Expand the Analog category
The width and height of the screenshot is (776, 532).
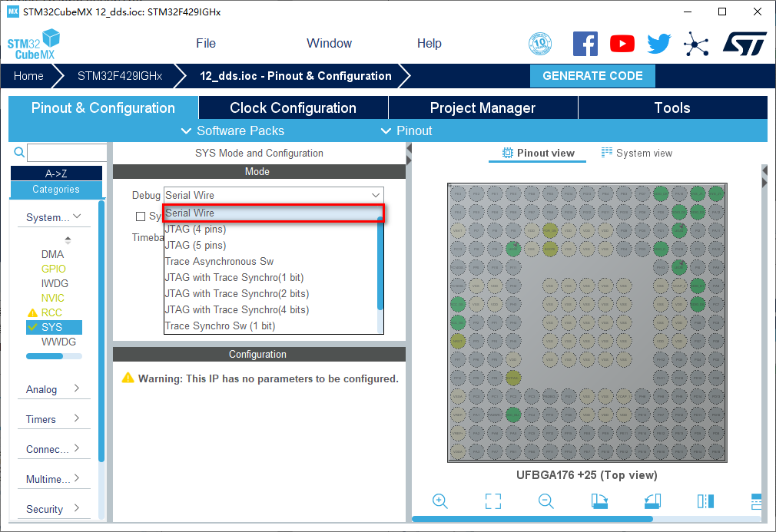click(x=53, y=389)
